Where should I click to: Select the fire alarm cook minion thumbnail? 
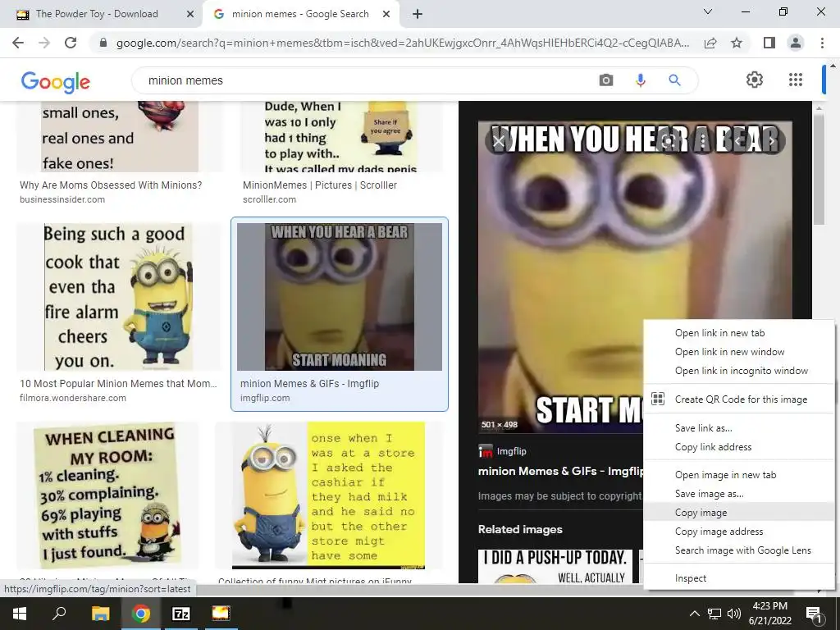point(118,297)
